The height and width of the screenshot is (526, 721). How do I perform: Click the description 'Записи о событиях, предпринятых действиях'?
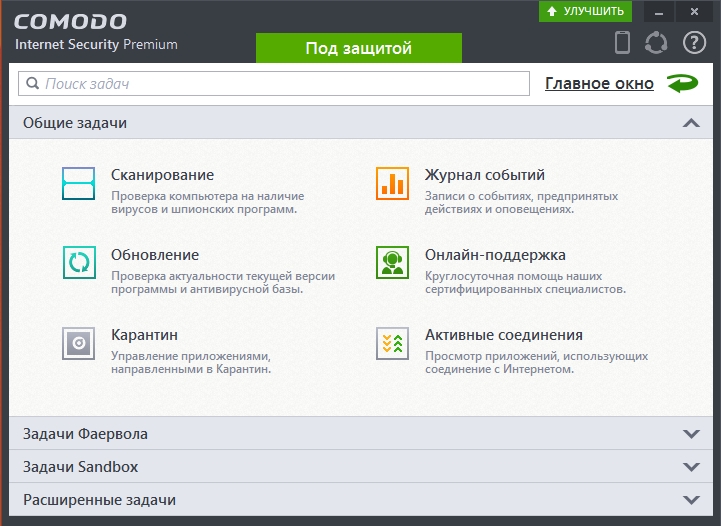pyautogui.click(x=521, y=202)
